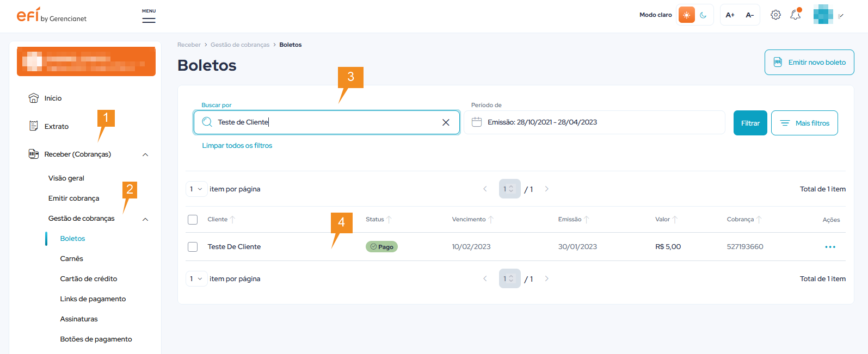Switch to light mode sun icon

(686, 15)
